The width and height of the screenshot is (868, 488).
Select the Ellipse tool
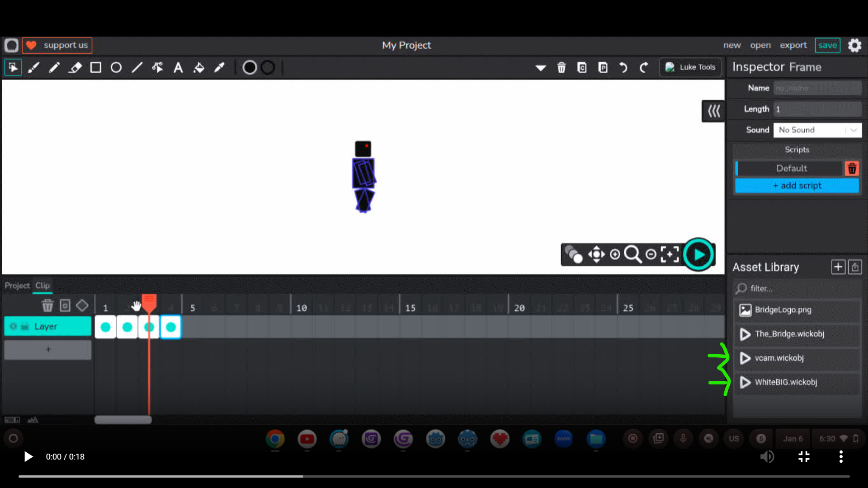pos(116,68)
